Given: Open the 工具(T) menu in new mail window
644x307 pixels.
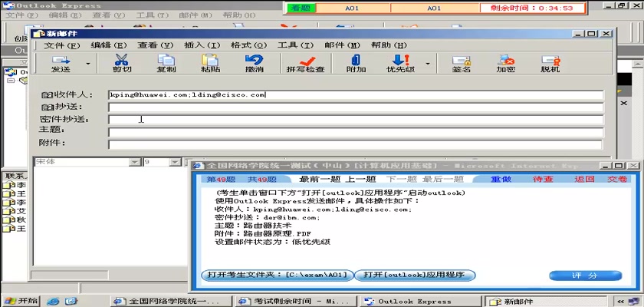Looking at the screenshot, I should pos(296,45).
